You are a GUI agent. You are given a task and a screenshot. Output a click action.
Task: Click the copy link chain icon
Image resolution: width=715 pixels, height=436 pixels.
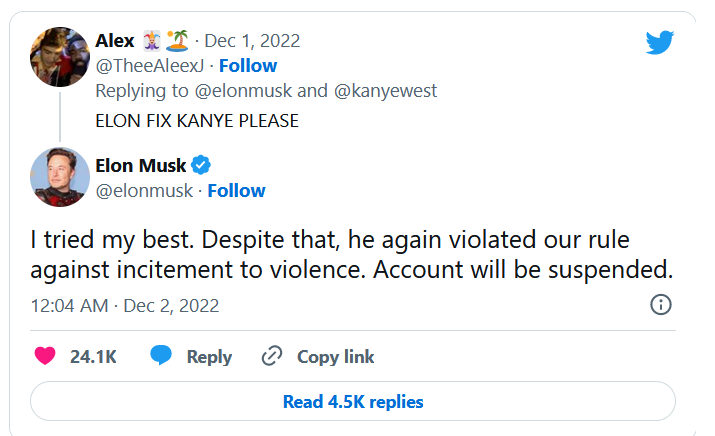tap(271, 356)
